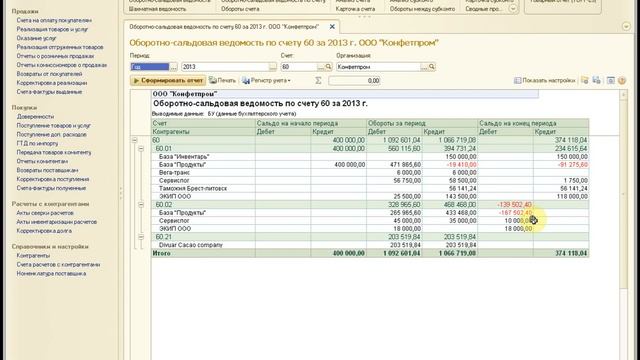Open Корректировка долга

click(44, 231)
